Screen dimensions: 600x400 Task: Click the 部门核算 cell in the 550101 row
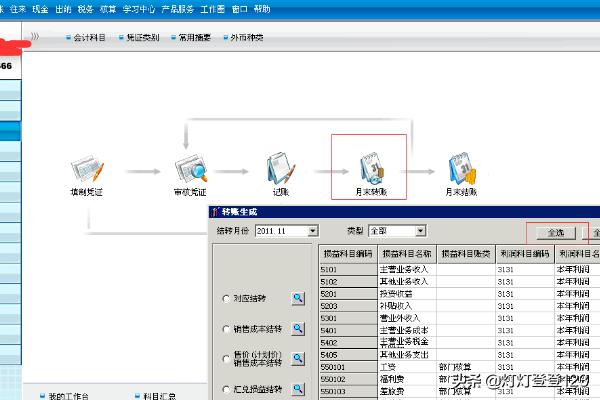click(466, 367)
